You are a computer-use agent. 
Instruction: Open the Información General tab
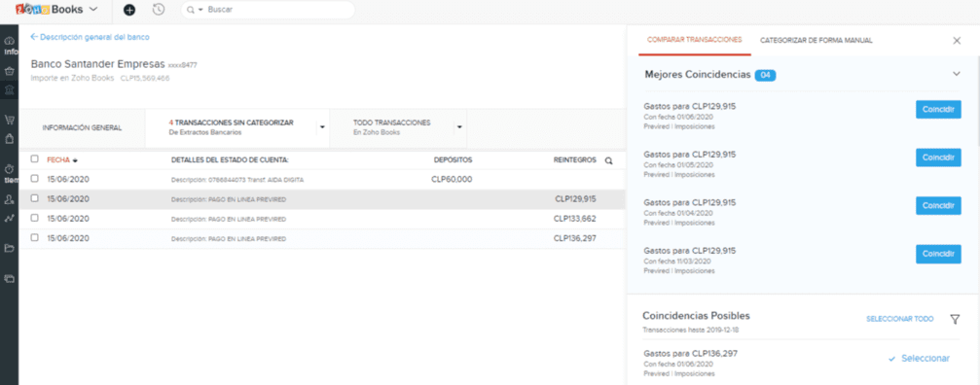point(82,128)
